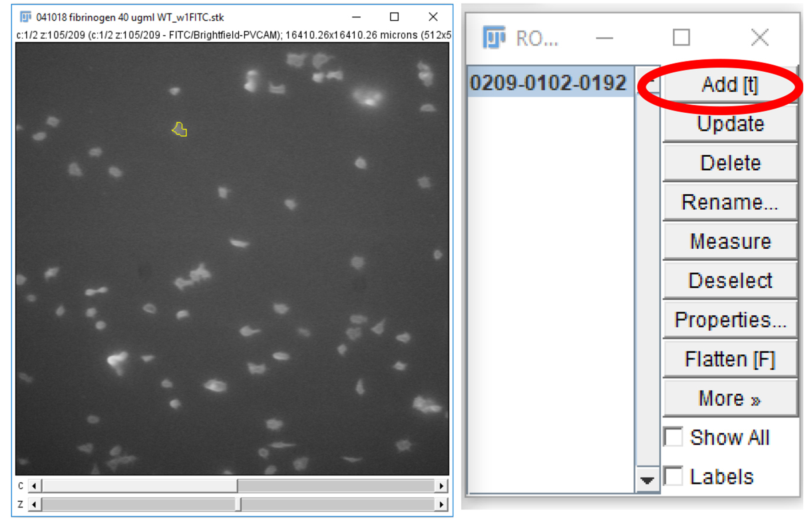Viewport: 812px width, 522px height.
Task: Click the ImageJ icon in image window title
Action: coord(25,17)
